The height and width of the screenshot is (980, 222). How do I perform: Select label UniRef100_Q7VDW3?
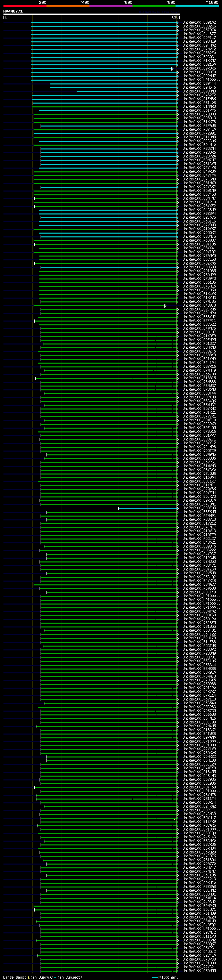tap(199, 225)
